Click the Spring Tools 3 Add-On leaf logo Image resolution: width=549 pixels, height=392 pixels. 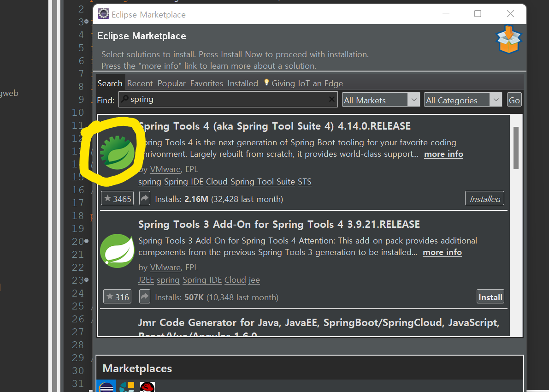click(117, 251)
